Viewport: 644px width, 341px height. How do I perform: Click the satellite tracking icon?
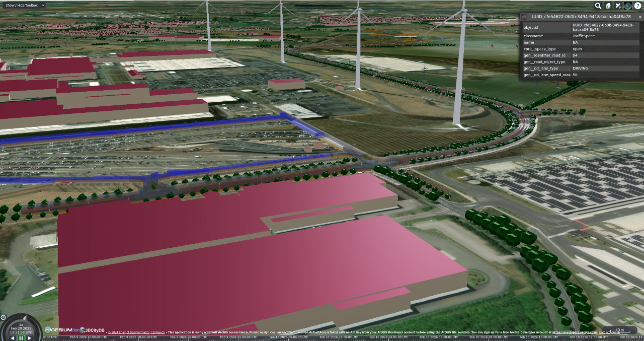pyautogui.click(x=618, y=6)
